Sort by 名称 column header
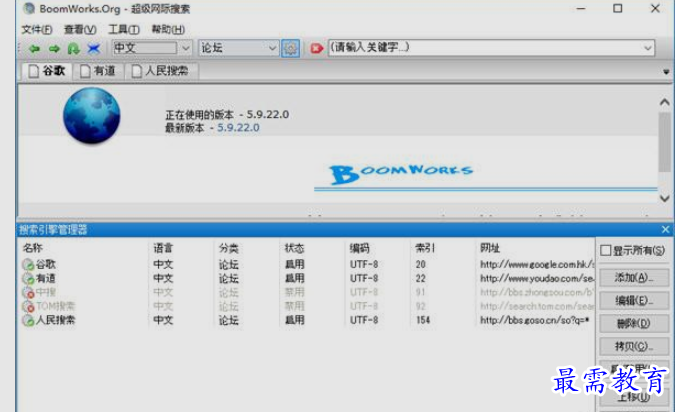 click(x=33, y=248)
